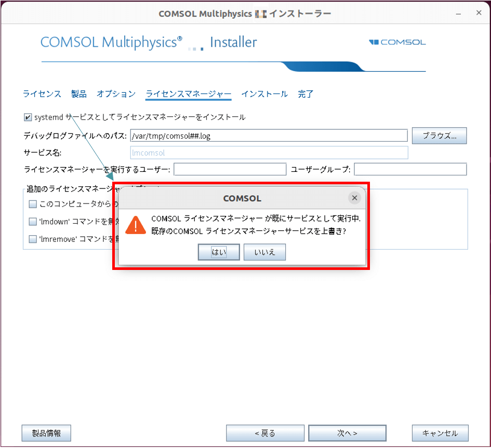
Task: Click the デバッグログファイルへのパス label
Action: click(x=75, y=136)
